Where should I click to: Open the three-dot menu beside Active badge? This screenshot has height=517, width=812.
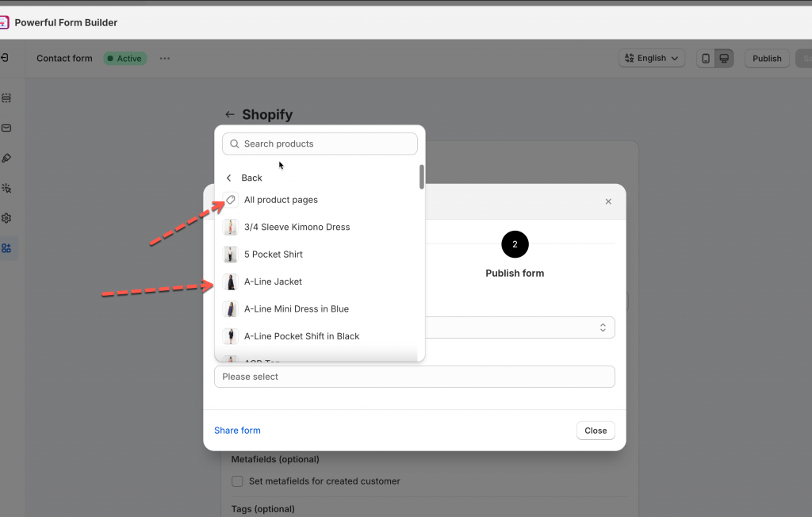pos(164,59)
